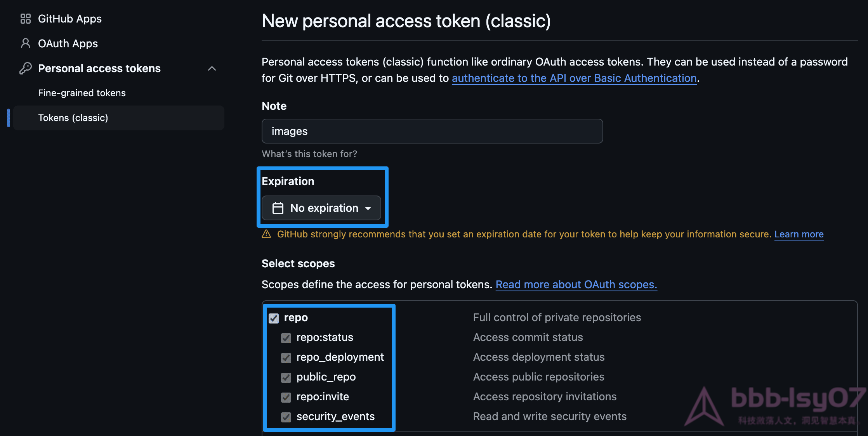Toggle the public_repo checkbox

(286, 377)
